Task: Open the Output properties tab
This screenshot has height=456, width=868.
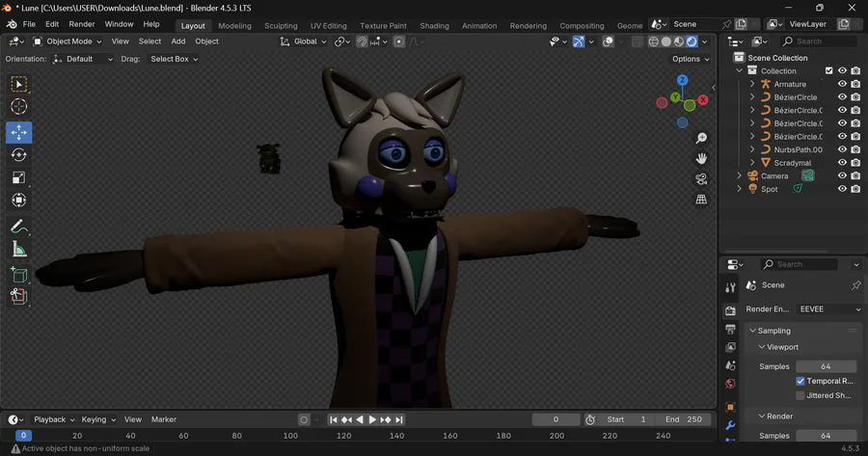Action: [731, 330]
